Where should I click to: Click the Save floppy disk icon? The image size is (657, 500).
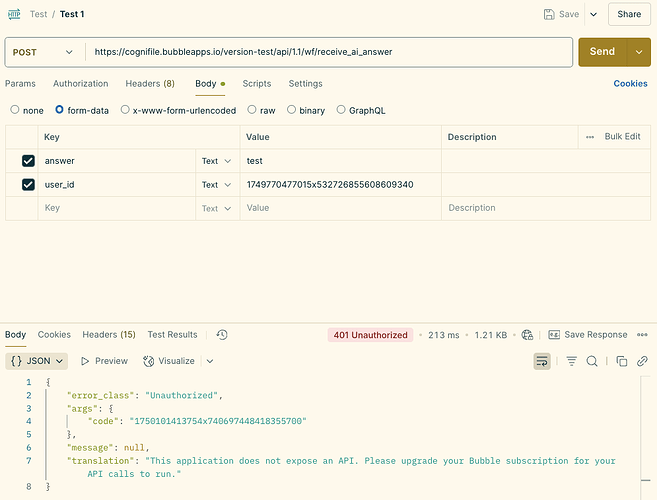[x=549, y=14]
